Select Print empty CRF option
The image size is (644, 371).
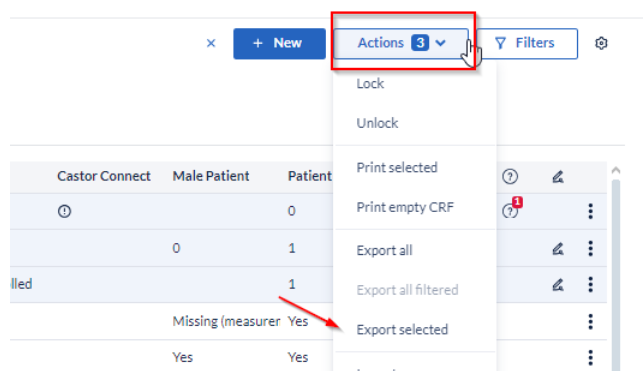pyautogui.click(x=405, y=207)
